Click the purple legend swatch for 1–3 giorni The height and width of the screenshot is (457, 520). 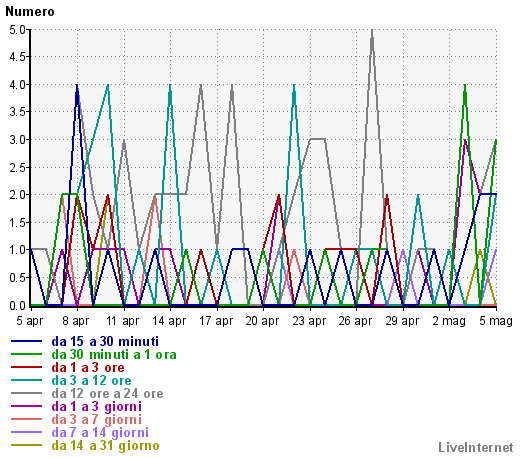[26, 406]
